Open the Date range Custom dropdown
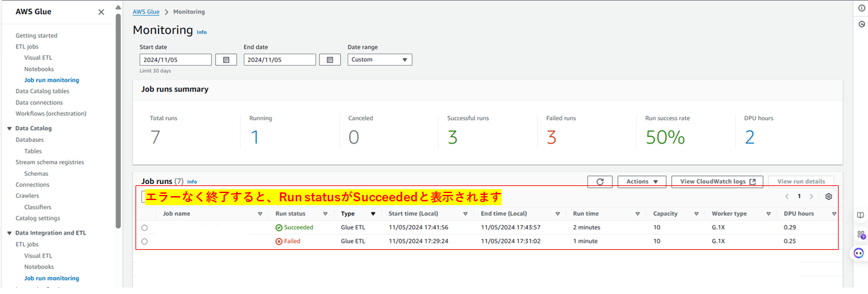Screen dimensions: 868x294 coord(380,59)
